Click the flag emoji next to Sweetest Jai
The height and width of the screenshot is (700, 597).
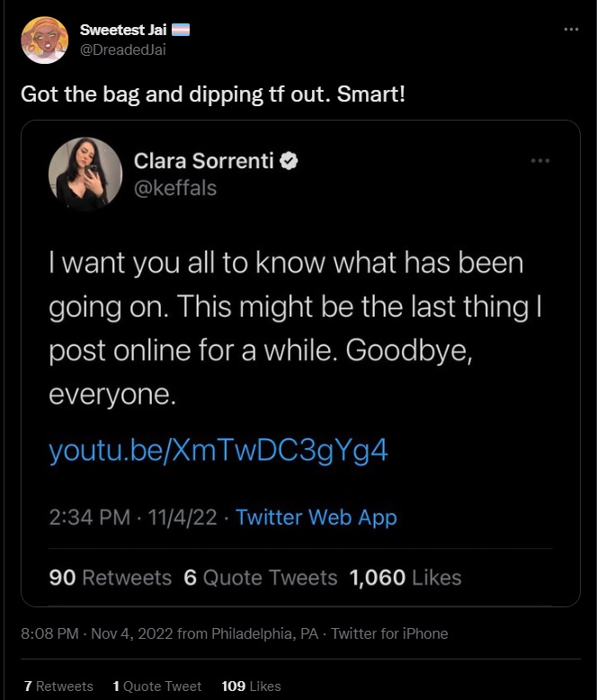pos(181,30)
